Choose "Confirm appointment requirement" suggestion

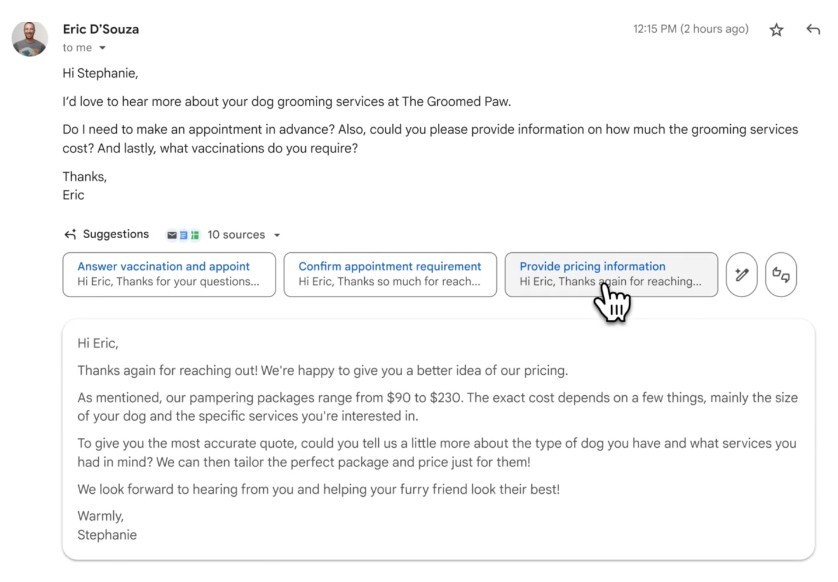click(x=390, y=274)
